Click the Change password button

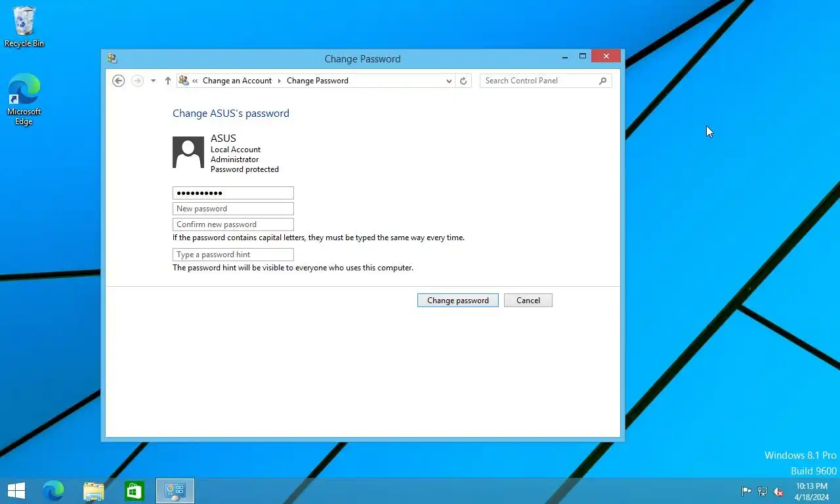point(458,300)
